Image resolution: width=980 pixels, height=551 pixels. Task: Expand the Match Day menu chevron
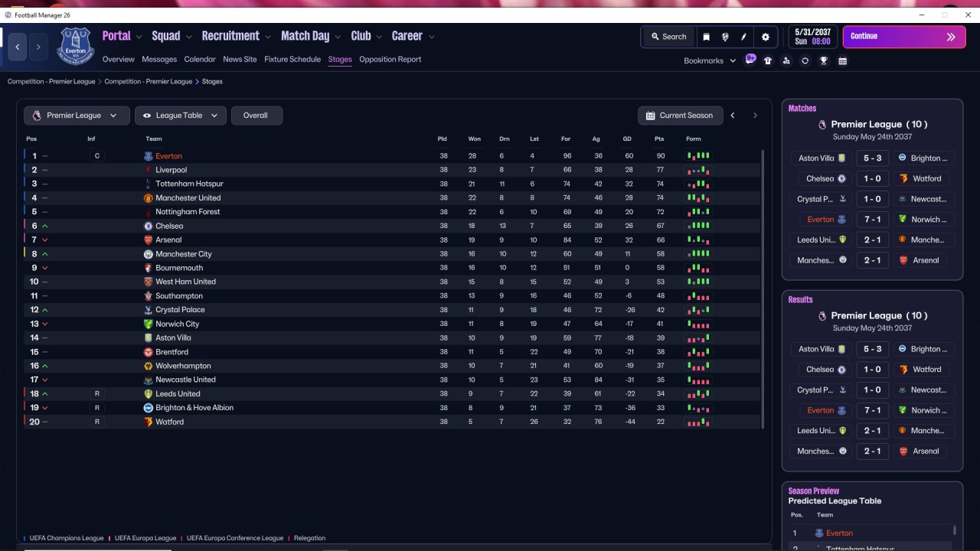(x=338, y=37)
